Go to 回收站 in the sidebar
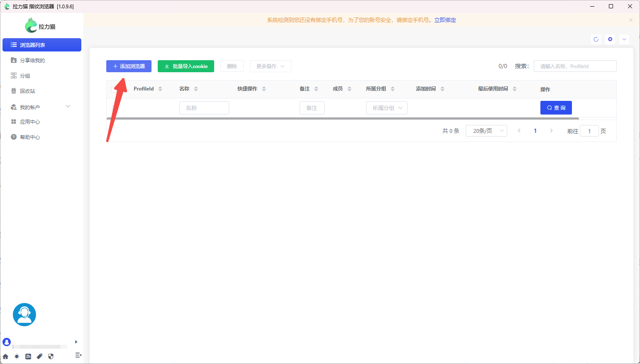Screen dimensions: 640x364 tap(27, 91)
